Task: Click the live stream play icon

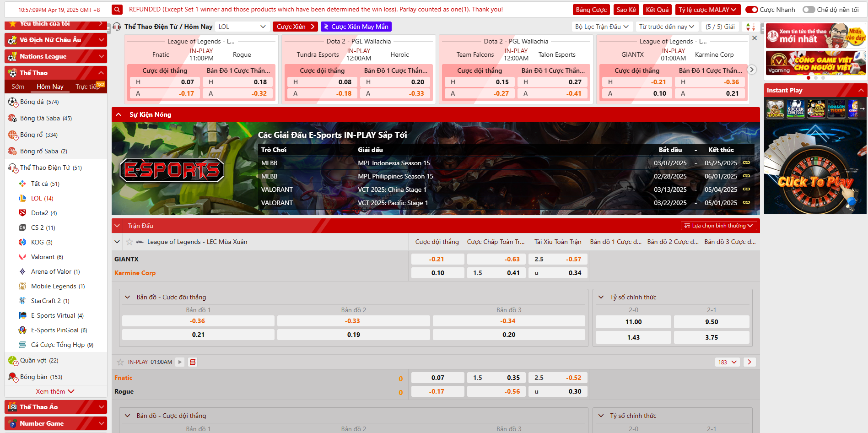Action: click(180, 362)
